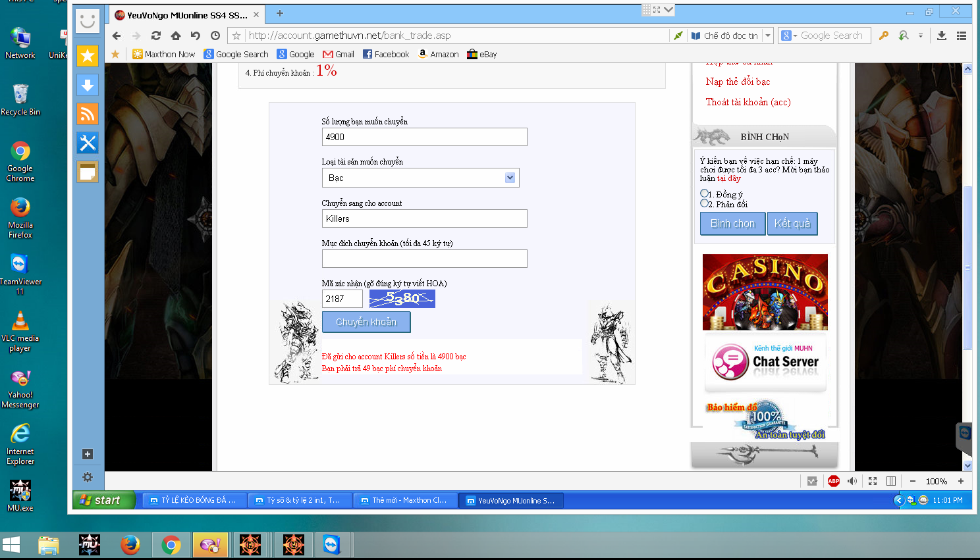Switch to 'Thẻ mới - Maxthon' taskbar window

point(405,501)
